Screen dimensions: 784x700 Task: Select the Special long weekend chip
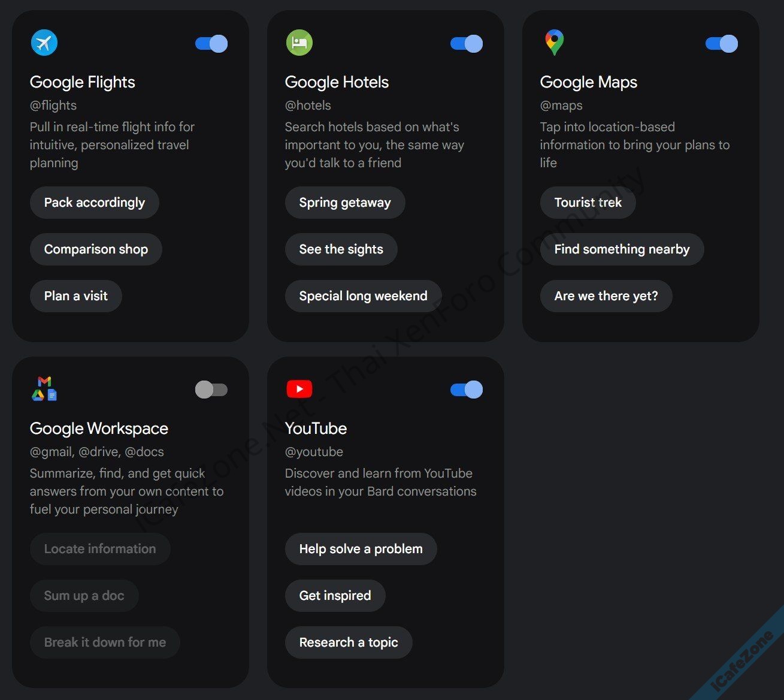click(x=363, y=296)
